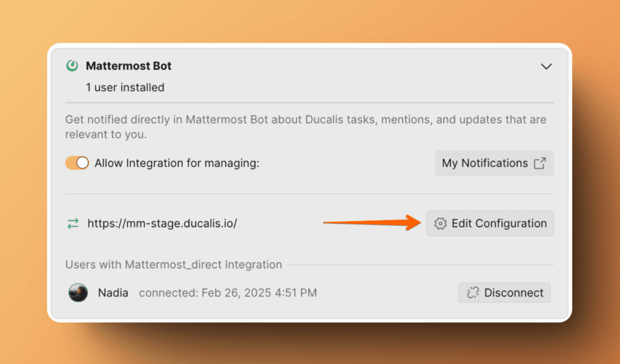Click Nadia's avatar picture
Screen dimensions: 620x364
click(78, 293)
